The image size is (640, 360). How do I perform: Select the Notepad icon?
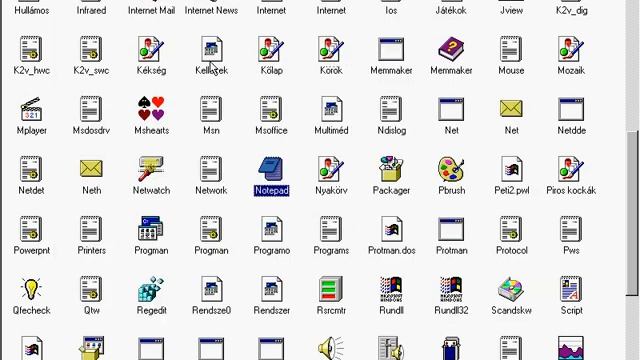coord(271,169)
